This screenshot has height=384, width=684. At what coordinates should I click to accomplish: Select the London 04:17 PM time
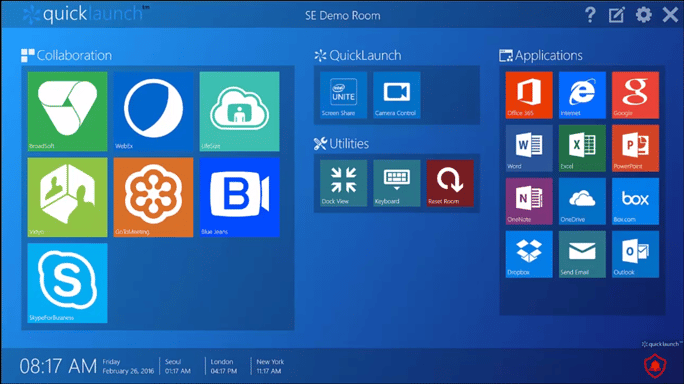tap(224, 367)
